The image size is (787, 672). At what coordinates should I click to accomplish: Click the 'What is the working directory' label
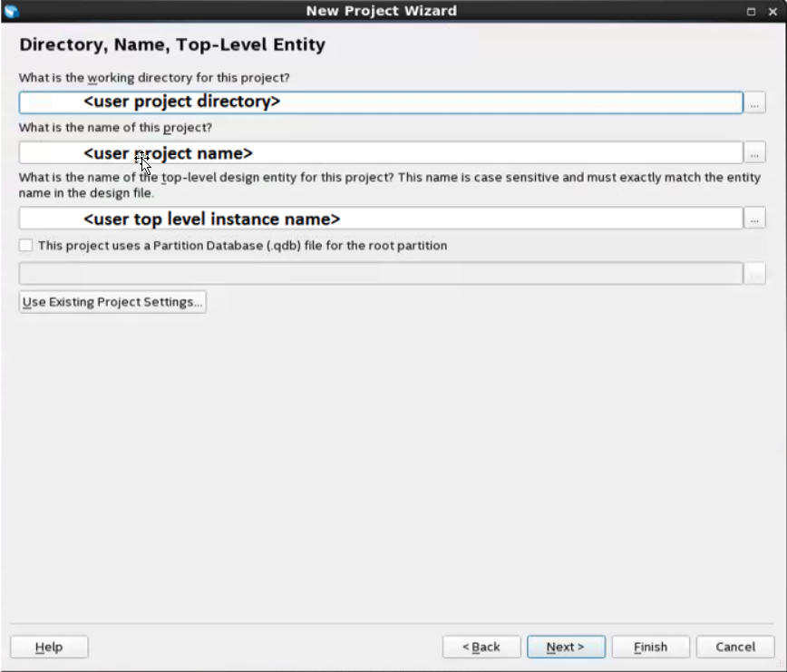(x=154, y=78)
